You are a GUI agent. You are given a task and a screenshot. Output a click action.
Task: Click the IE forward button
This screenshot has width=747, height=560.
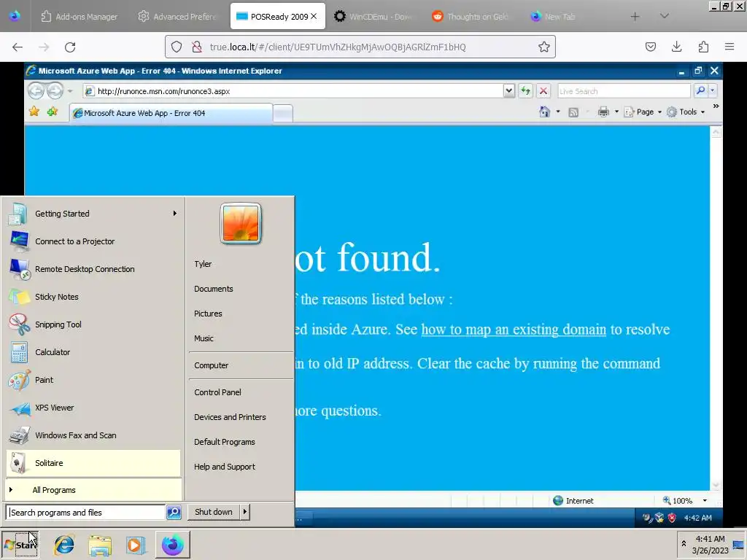tap(55, 90)
